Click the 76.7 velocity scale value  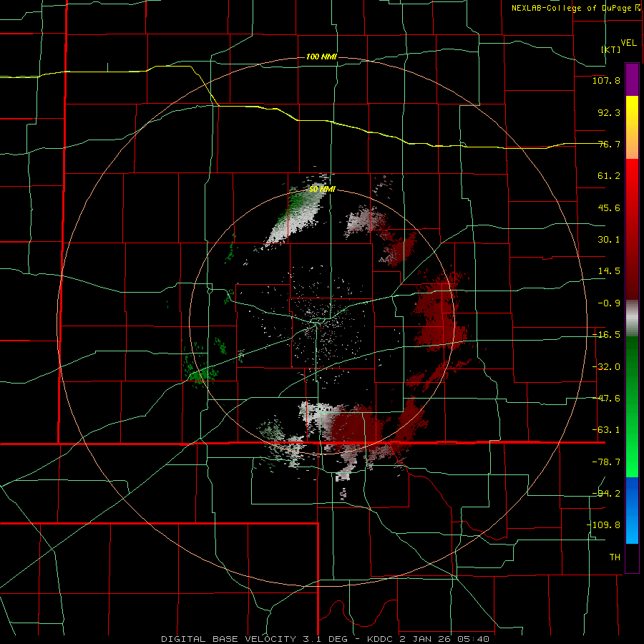coord(609,144)
